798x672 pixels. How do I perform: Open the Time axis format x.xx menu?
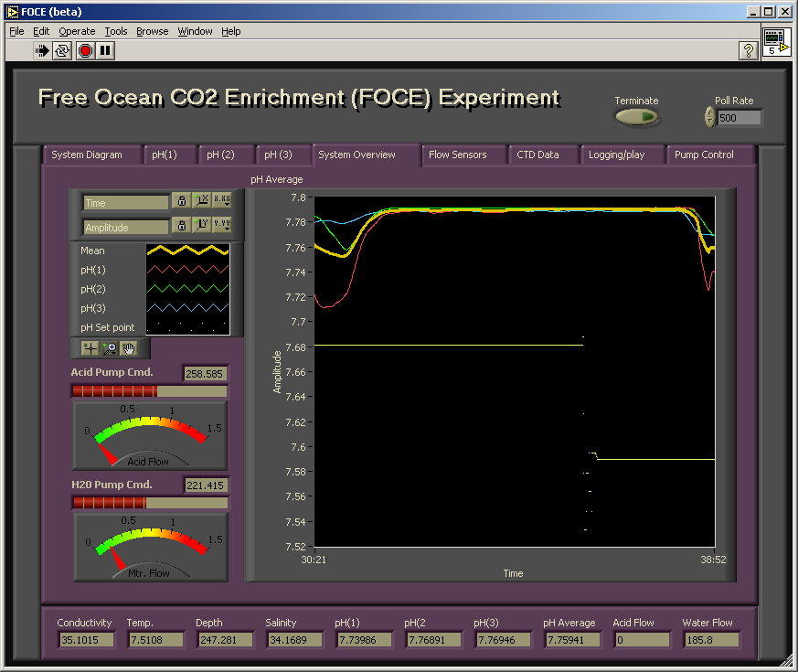(x=222, y=200)
